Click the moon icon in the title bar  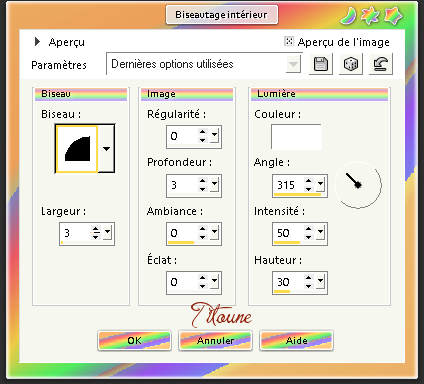pyautogui.click(x=349, y=16)
